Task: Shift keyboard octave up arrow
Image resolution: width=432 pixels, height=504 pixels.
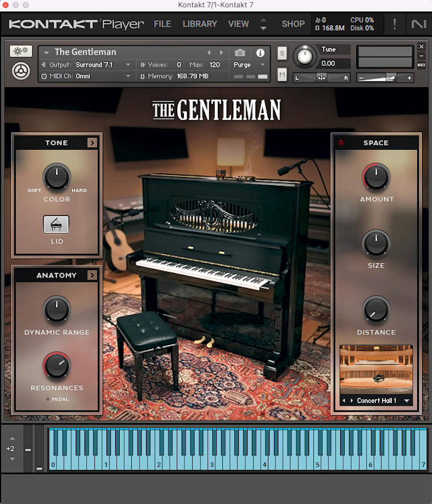Action: (x=12, y=438)
